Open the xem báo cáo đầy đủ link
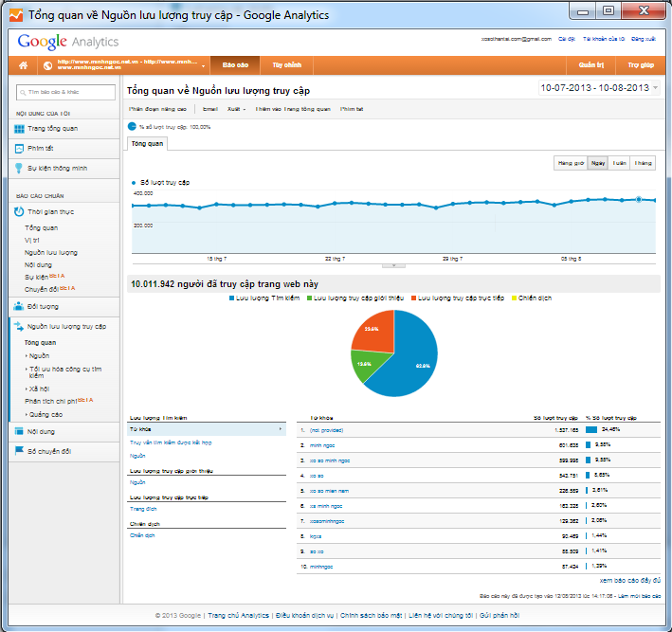Image resolution: width=672 pixels, height=632 pixels. coord(629,580)
